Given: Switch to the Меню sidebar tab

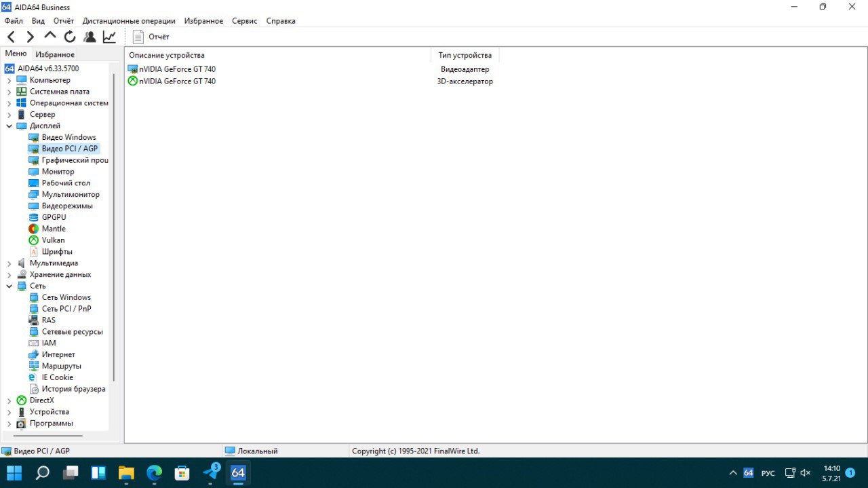Looking at the screenshot, I should [16, 54].
